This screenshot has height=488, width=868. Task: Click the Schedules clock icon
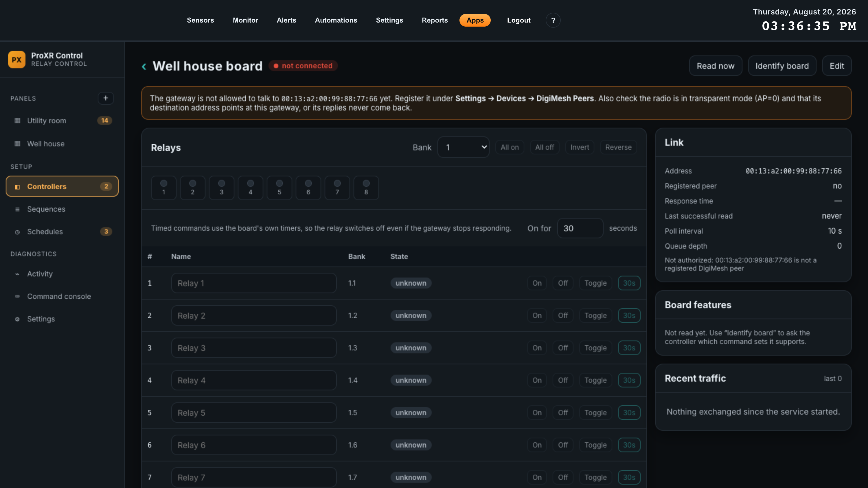coord(18,232)
